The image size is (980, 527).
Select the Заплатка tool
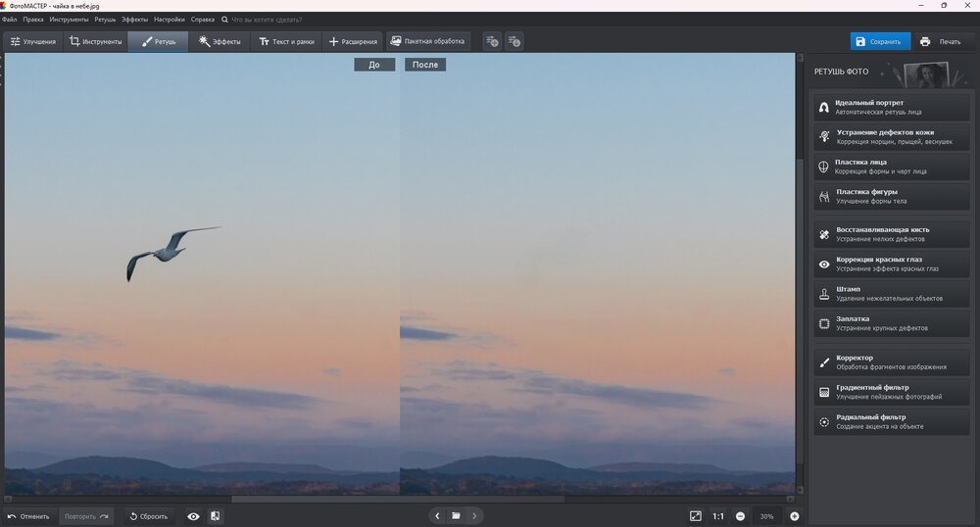click(x=891, y=323)
